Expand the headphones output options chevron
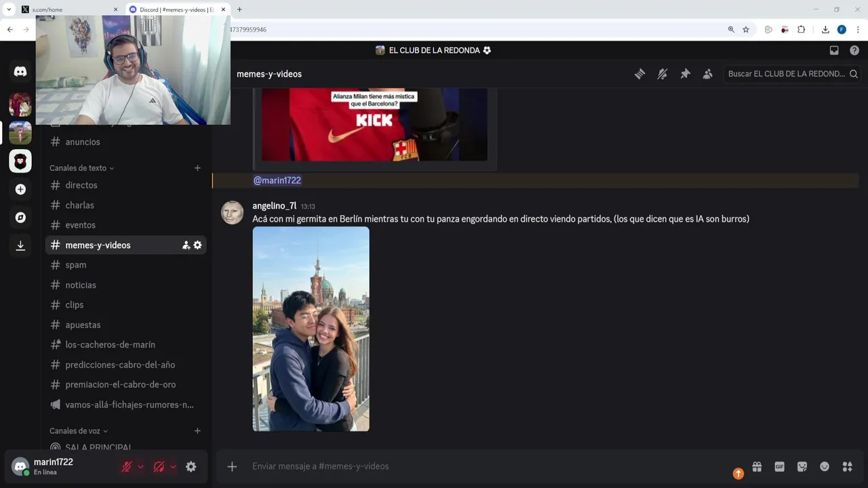 tap(173, 466)
